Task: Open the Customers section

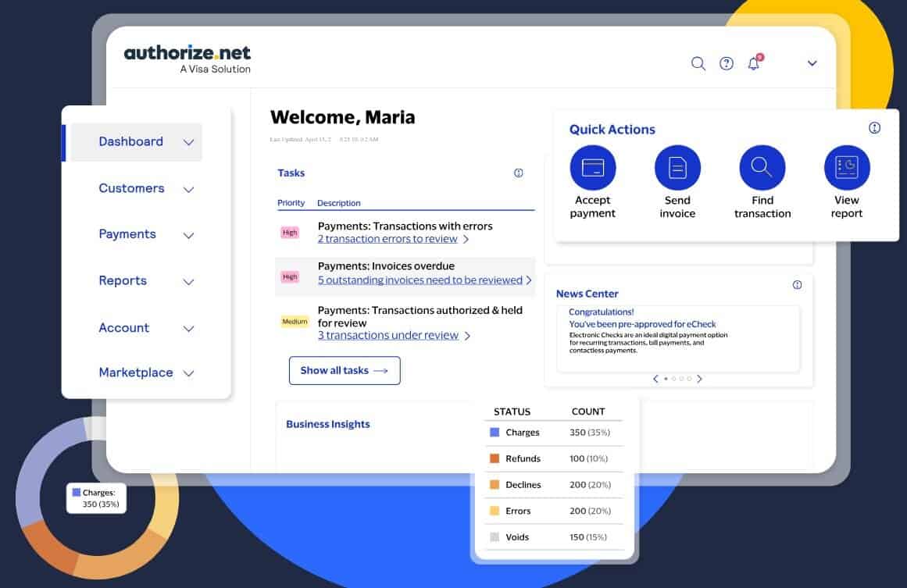Action: [x=131, y=188]
